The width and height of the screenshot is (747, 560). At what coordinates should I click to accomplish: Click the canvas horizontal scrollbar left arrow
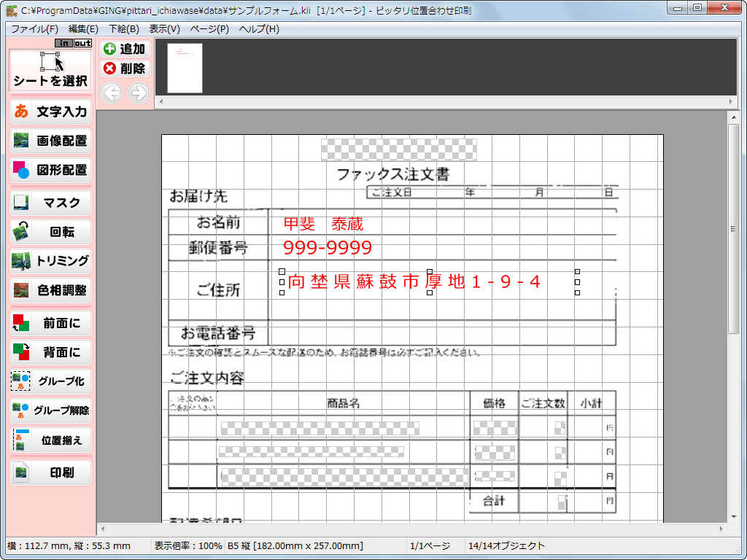103,529
